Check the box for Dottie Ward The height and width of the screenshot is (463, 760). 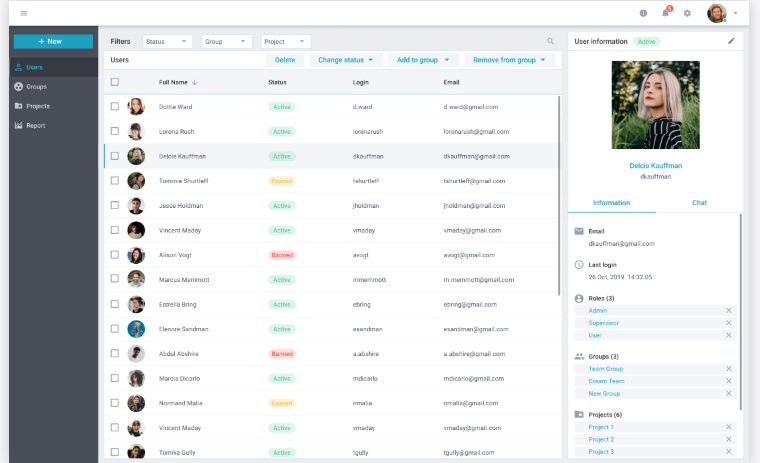coord(115,106)
